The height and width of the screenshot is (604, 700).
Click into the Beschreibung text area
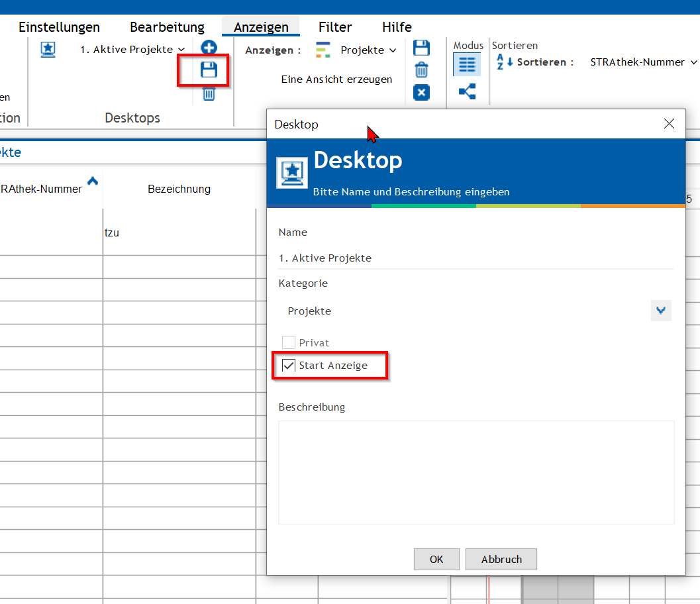[x=476, y=472]
